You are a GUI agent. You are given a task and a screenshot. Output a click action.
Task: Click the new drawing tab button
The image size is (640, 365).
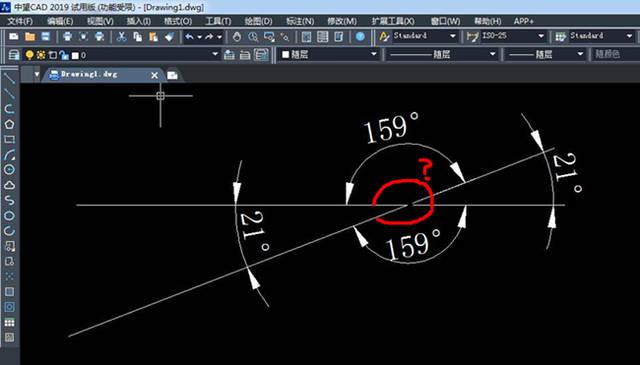(x=173, y=75)
